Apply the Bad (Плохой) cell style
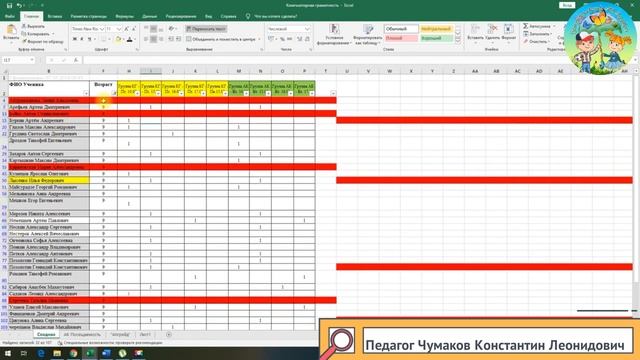This screenshot has width=640, height=360. [x=401, y=38]
